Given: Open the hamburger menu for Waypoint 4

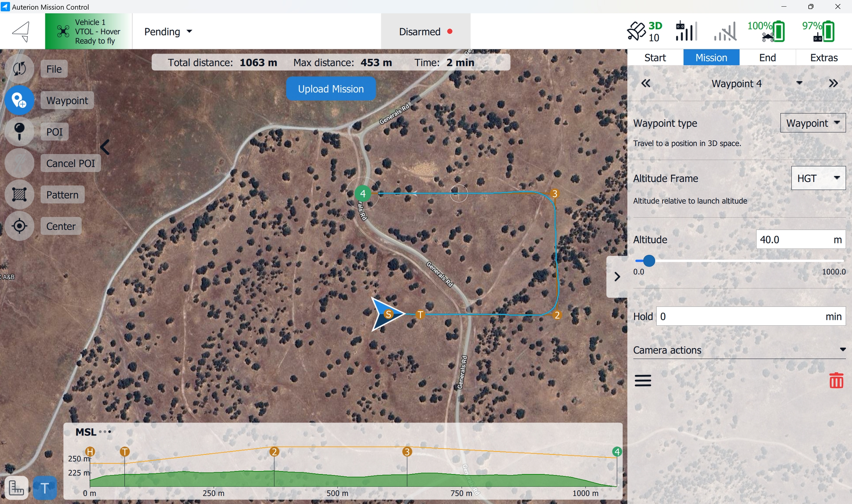Looking at the screenshot, I should point(643,380).
